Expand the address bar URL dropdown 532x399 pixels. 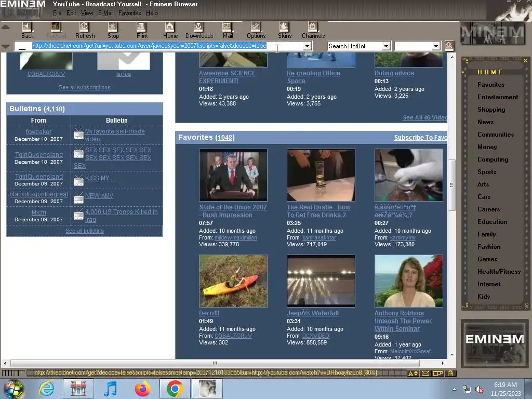(x=307, y=46)
